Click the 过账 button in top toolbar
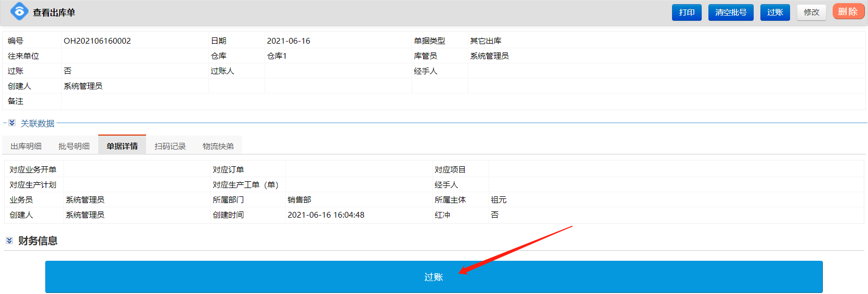 (x=775, y=12)
